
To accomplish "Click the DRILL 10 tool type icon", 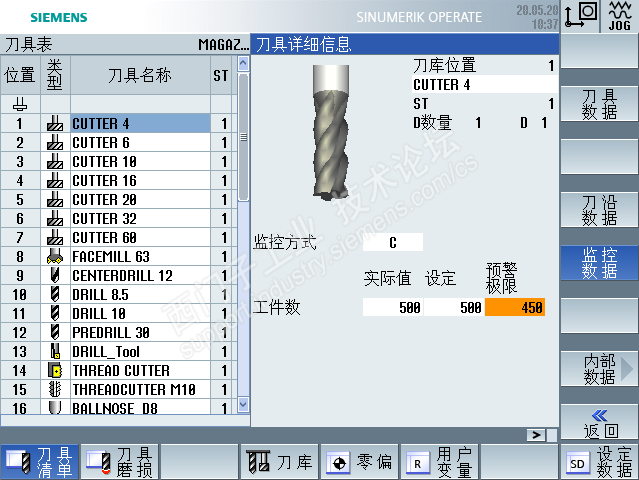I will 55,313.
